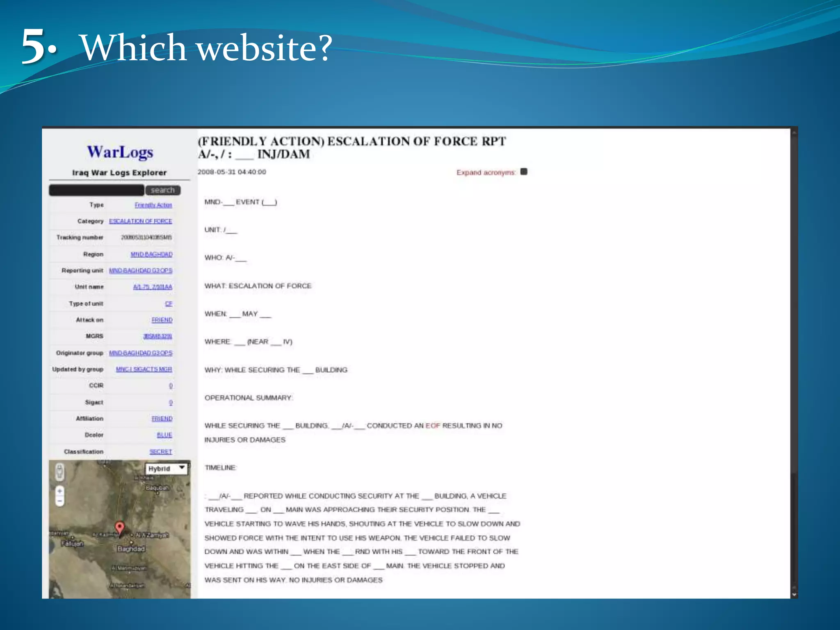Click the search button

pos(163,190)
